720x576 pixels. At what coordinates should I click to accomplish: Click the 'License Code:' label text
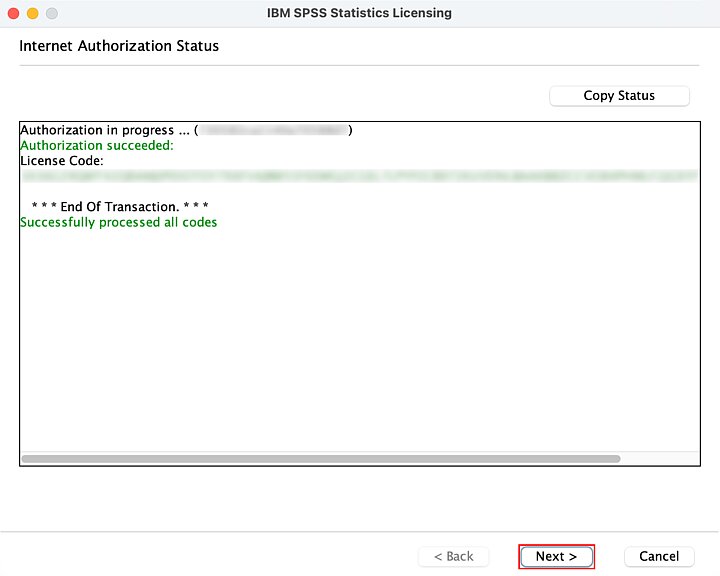click(x=62, y=161)
